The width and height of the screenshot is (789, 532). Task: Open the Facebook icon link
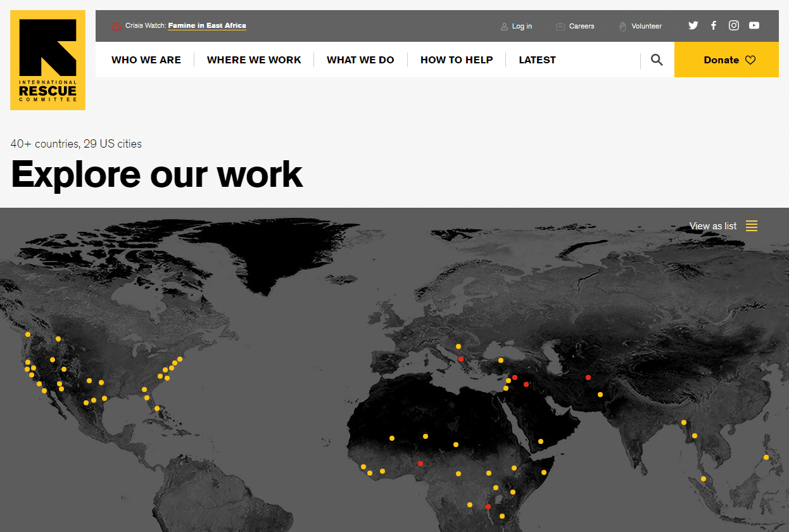[x=713, y=25]
